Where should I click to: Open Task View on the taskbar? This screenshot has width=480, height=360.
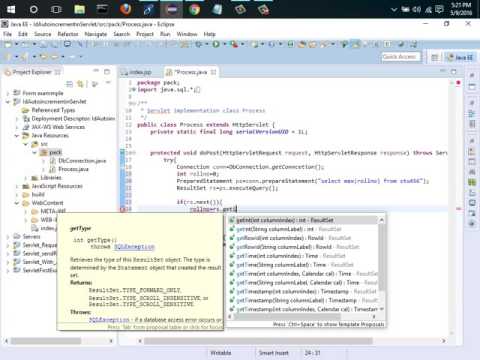[56, 9]
